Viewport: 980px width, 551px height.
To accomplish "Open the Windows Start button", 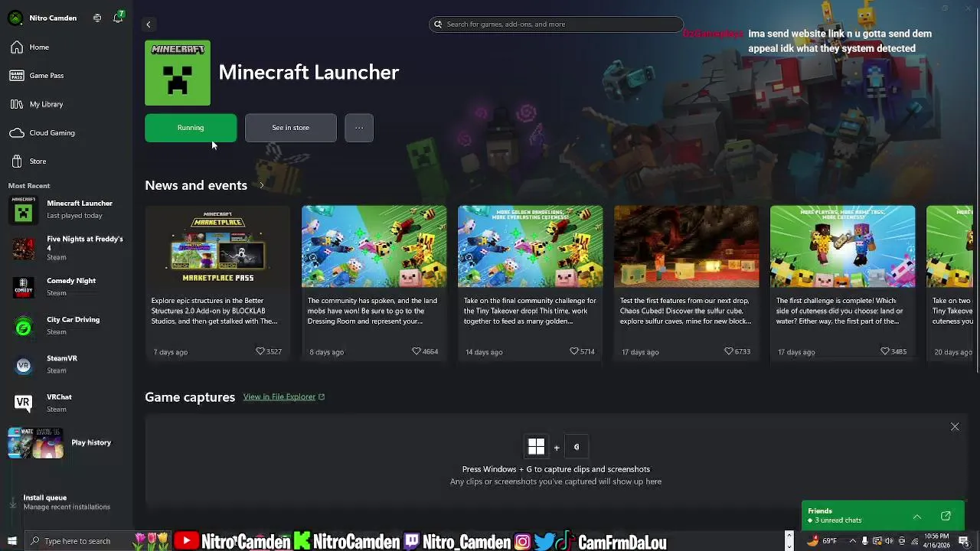I will (11, 541).
